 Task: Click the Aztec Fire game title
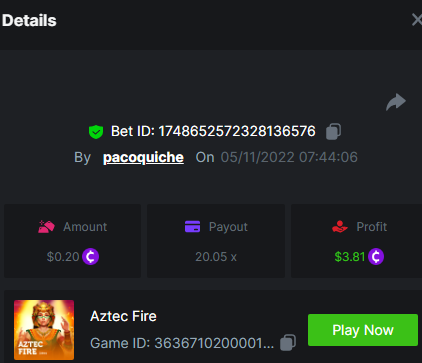tap(123, 316)
